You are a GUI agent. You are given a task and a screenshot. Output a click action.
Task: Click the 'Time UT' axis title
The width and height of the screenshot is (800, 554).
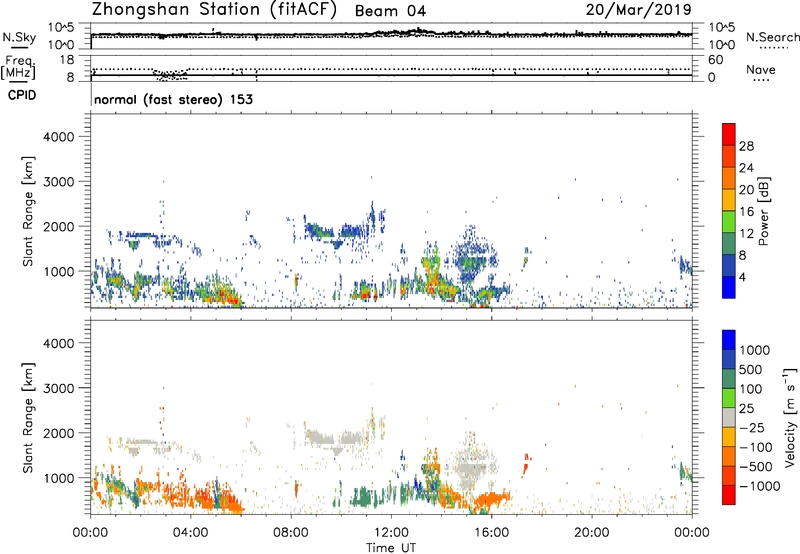click(x=391, y=548)
